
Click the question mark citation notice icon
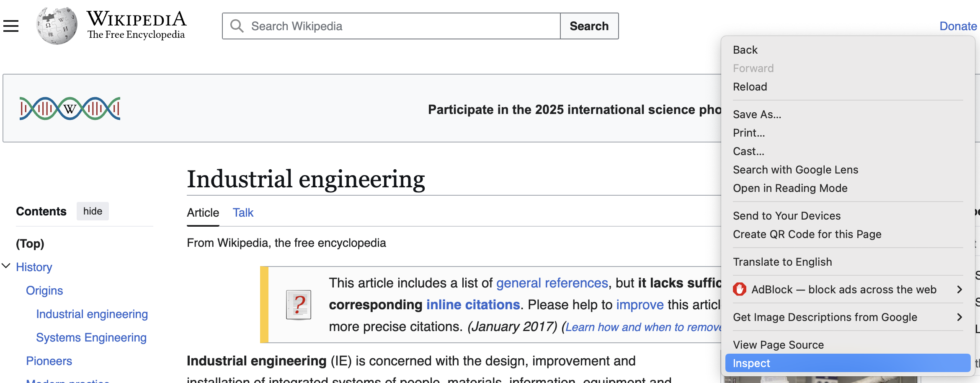click(298, 305)
